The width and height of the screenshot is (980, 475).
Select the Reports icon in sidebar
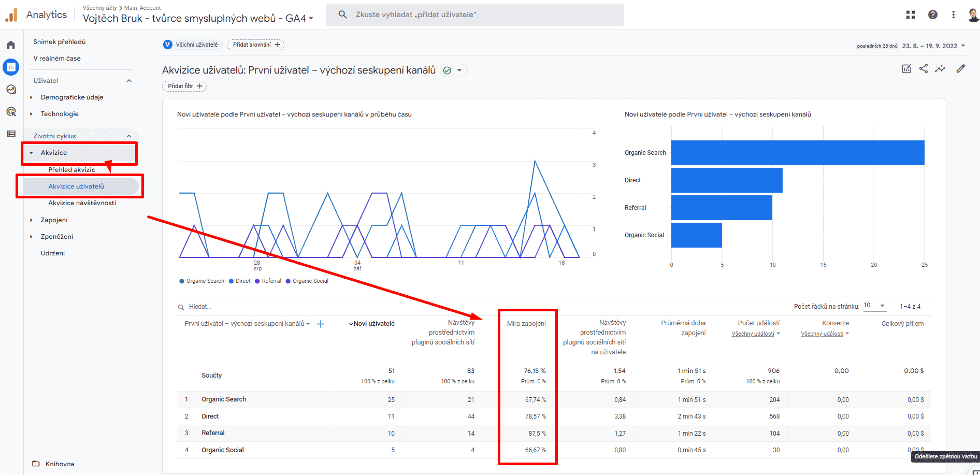11,67
